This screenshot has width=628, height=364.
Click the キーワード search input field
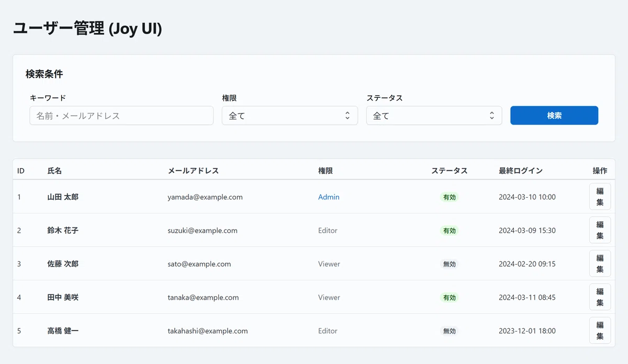121,116
